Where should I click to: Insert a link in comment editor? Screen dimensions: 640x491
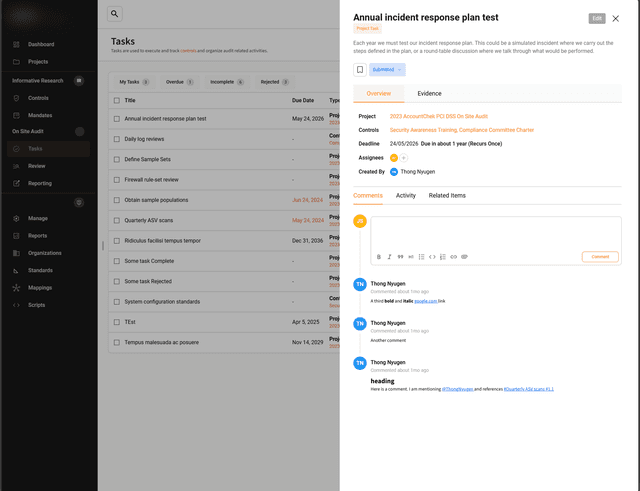pyautogui.click(x=453, y=257)
